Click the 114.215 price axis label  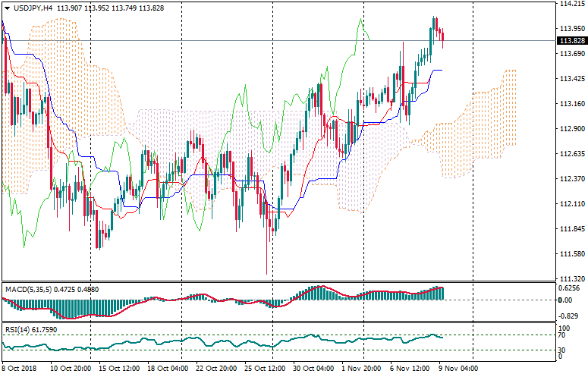click(571, 4)
